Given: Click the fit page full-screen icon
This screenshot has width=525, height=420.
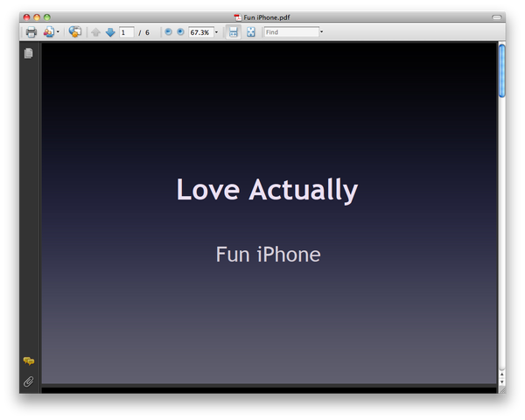Looking at the screenshot, I should click(251, 32).
